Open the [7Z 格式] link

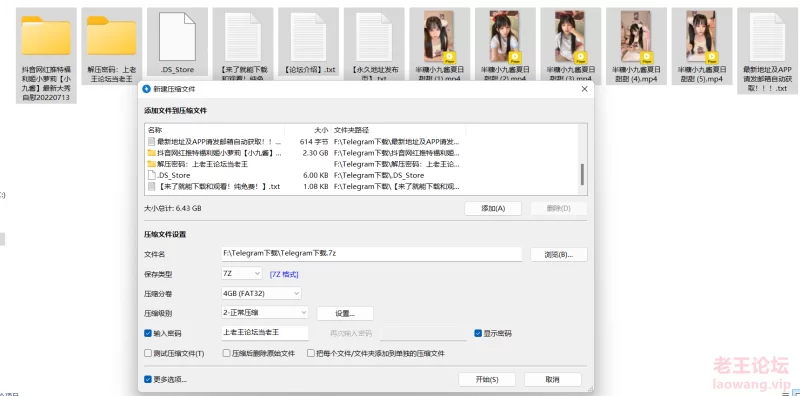click(x=284, y=275)
